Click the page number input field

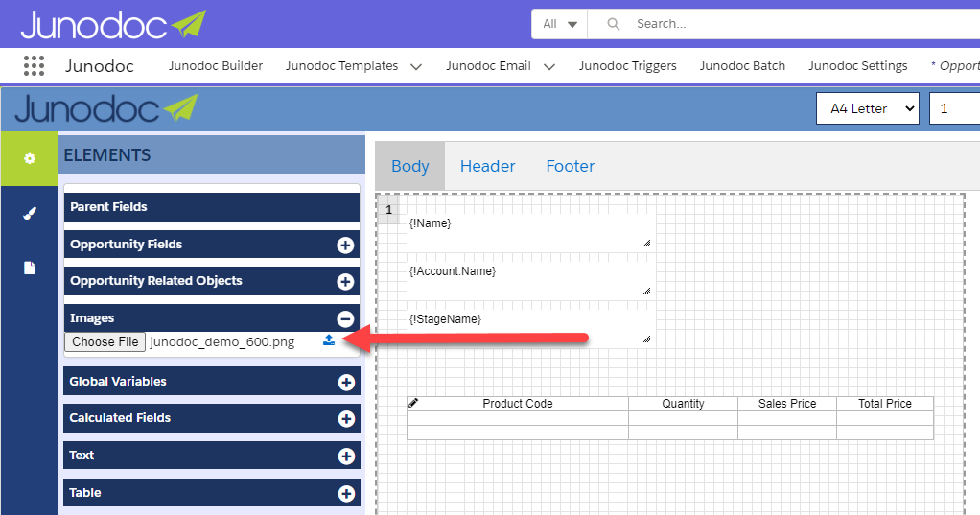[x=954, y=108]
